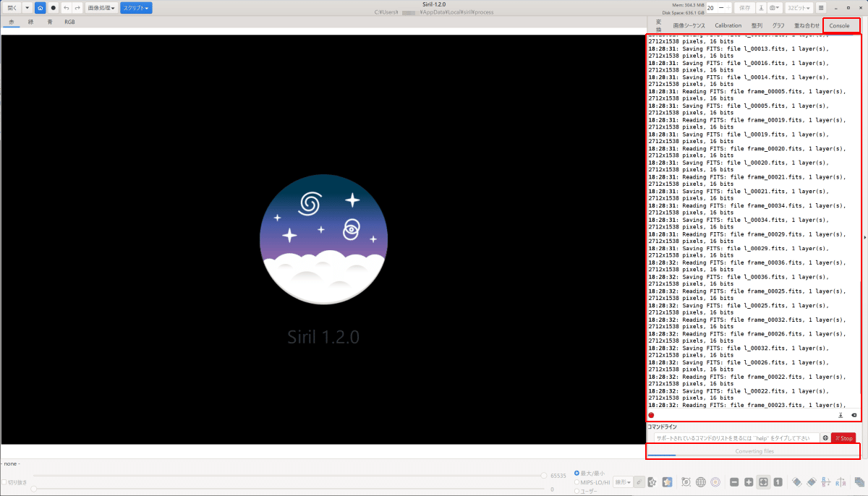Stop the running conversion process
The image size is (868, 496).
point(843,438)
